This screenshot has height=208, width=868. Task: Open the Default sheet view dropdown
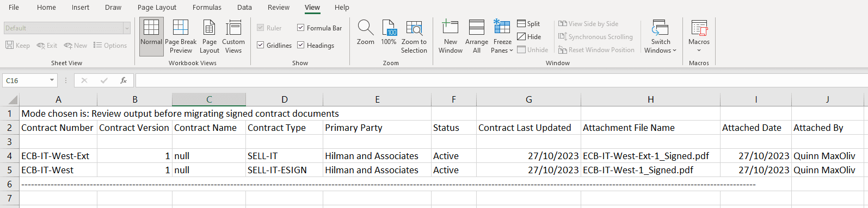pos(127,28)
